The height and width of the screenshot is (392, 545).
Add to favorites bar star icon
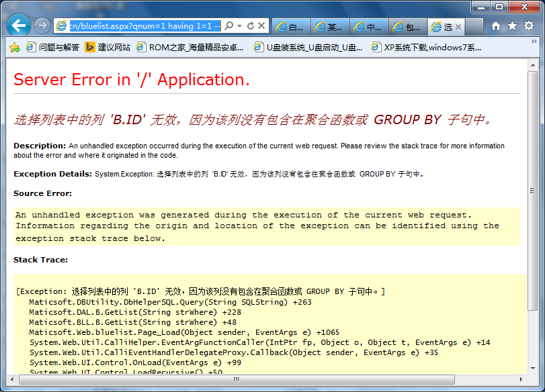click(x=15, y=47)
